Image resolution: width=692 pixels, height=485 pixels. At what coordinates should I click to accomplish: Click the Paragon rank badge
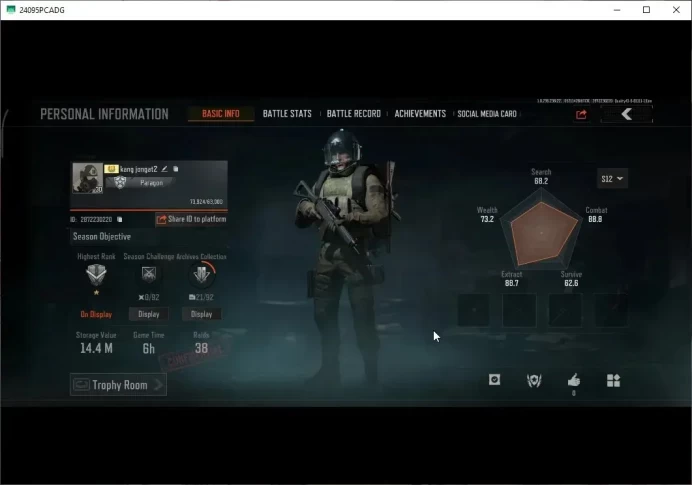(x=120, y=182)
